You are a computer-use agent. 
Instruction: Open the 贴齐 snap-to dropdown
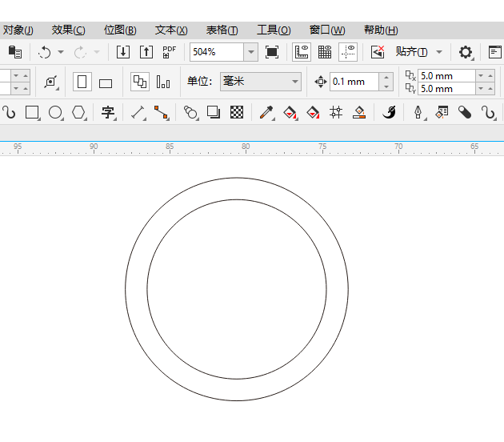click(x=438, y=52)
